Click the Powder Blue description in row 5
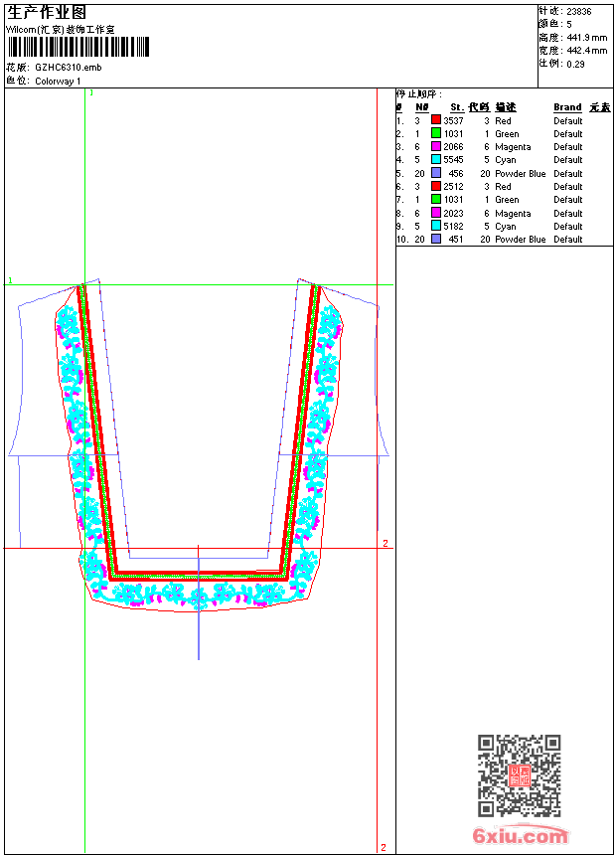The height and width of the screenshot is (855, 616). click(x=520, y=173)
